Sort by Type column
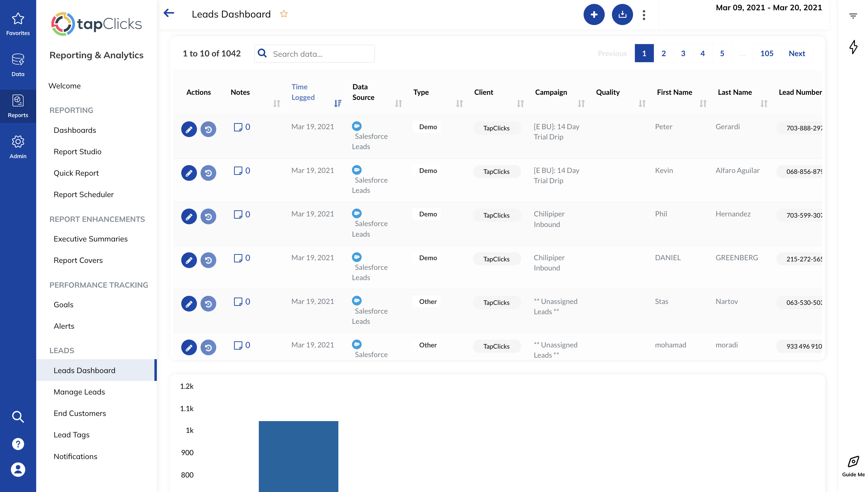The image size is (868, 492). click(459, 104)
